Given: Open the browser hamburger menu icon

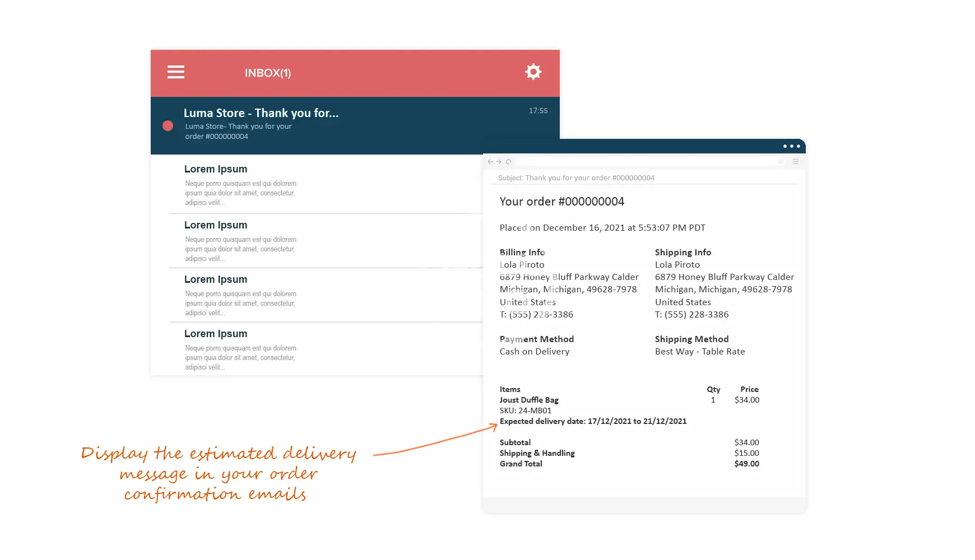Looking at the screenshot, I should (795, 161).
